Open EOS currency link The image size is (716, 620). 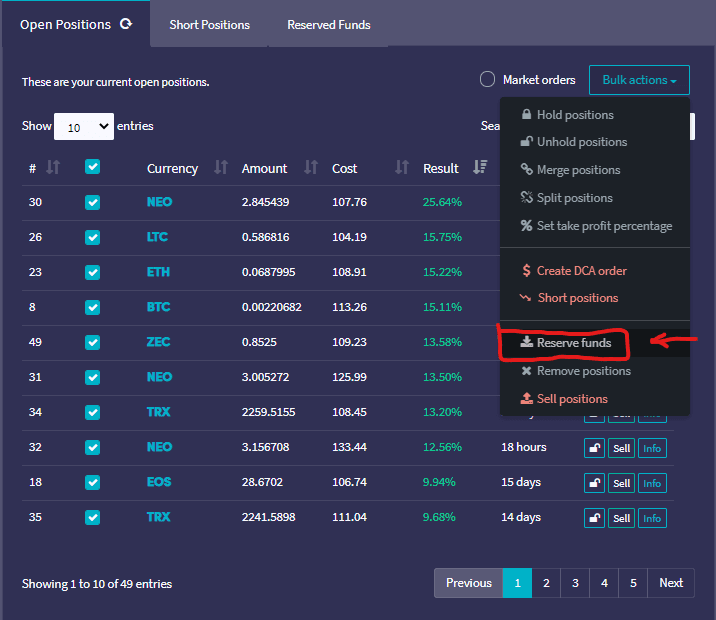tap(159, 482)
